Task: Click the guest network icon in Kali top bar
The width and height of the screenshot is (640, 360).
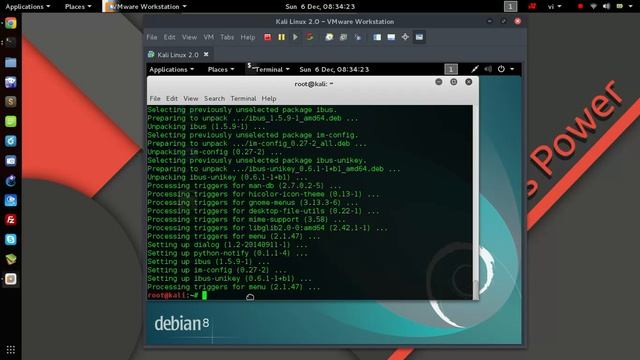Action: coord(474,69)
